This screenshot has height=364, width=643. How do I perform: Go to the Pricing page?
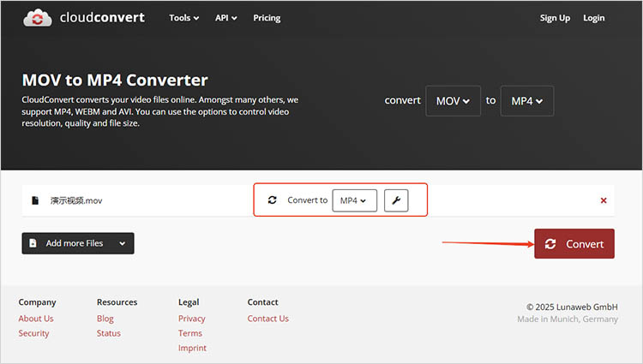point(267,18)
